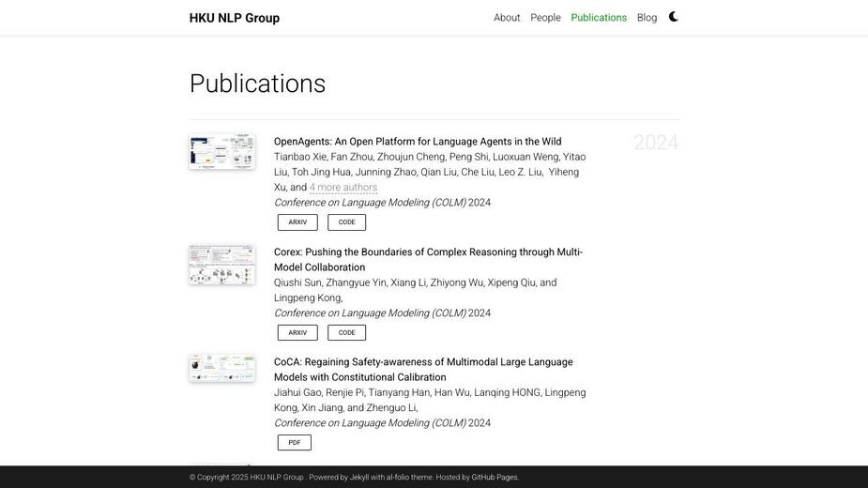
Task: Click the Corex paper title
Action: (428, 259)
